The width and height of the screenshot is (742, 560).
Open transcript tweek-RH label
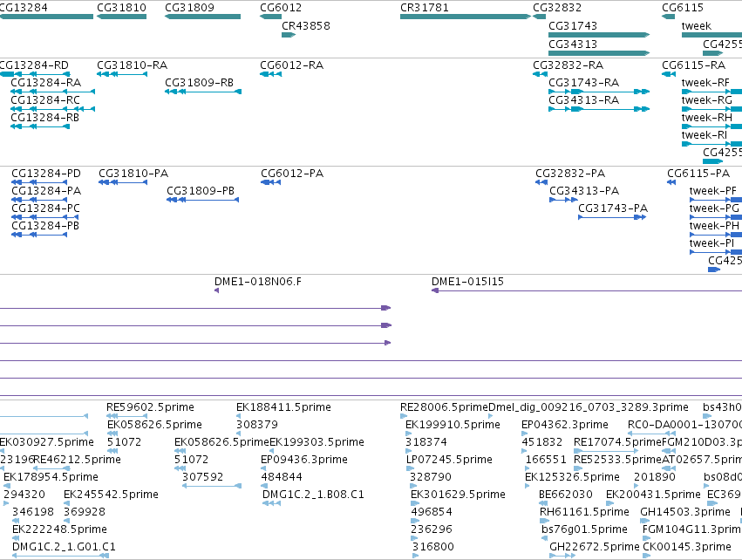pyautogui.click(x=707, y=118)
